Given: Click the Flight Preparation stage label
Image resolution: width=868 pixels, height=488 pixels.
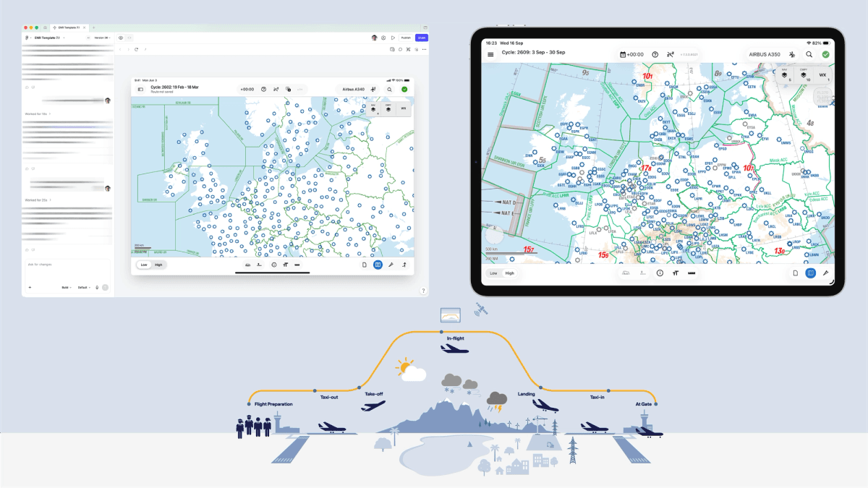Looking at the screenshot, I should pos(273,404).
